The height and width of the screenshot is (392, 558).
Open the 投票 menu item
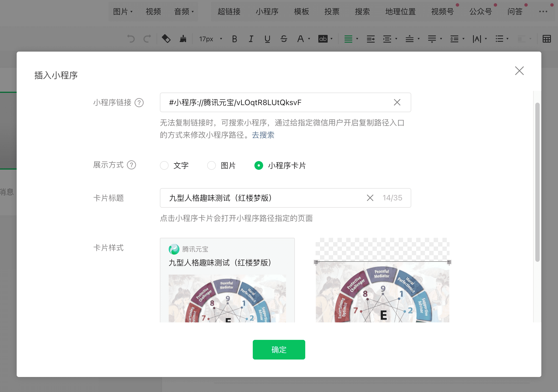(332, 11)
